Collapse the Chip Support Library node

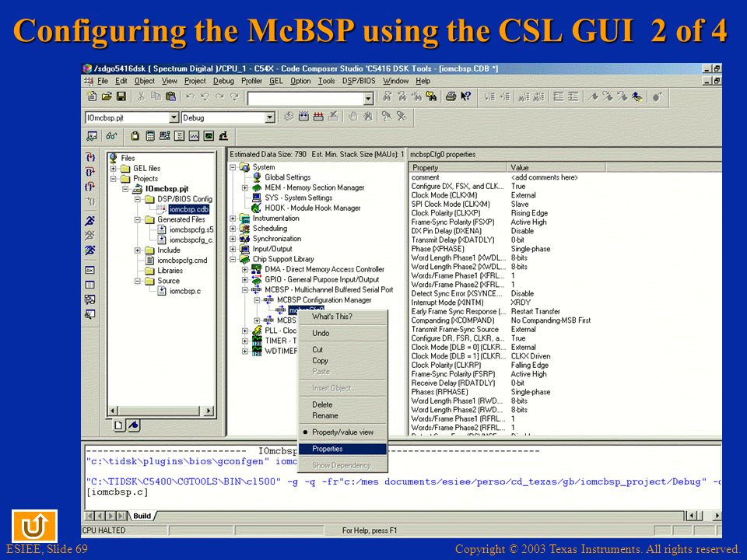tap(233, 259)
